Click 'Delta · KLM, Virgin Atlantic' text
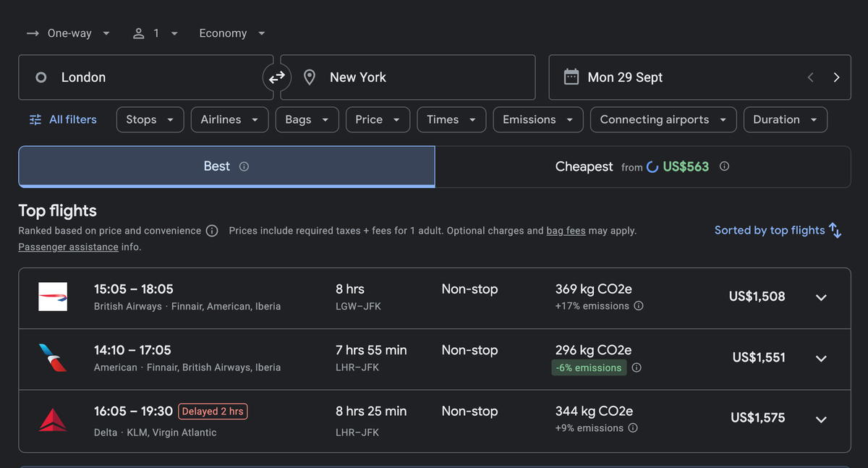Image resolution: width=868 pixels, height=468 pixels. pos(156,433)
